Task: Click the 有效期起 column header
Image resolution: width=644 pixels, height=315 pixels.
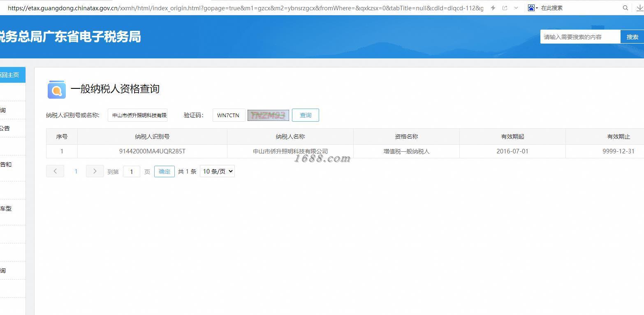Action: [512, 137]
